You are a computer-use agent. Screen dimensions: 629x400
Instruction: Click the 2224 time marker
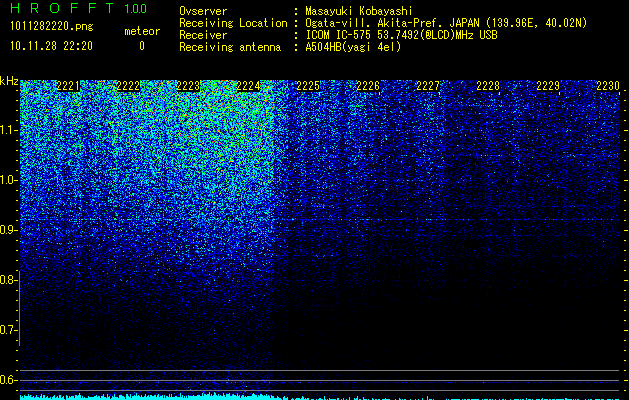click(248, 86)
